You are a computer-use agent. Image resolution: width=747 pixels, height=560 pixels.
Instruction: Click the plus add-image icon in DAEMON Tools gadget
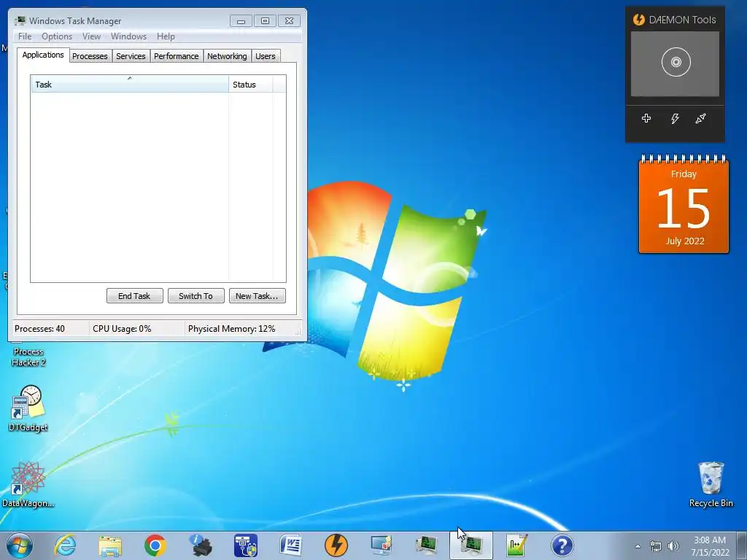[646, 118]
